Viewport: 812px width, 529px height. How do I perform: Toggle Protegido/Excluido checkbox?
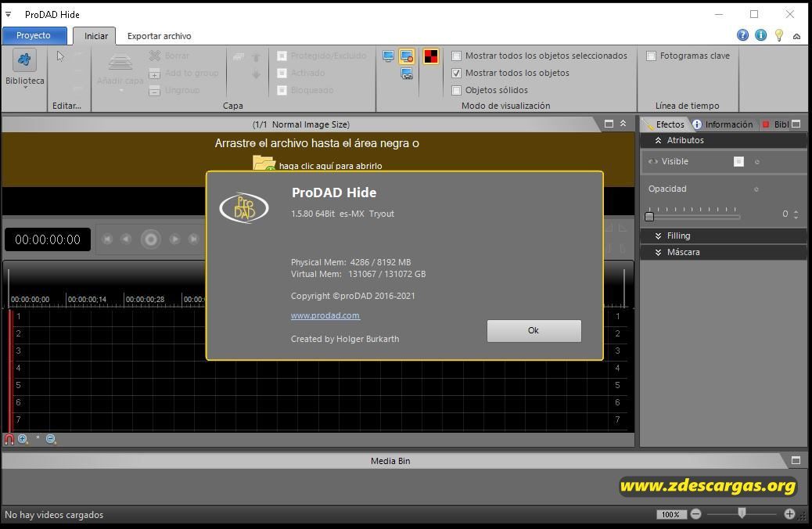click(282, 56)
